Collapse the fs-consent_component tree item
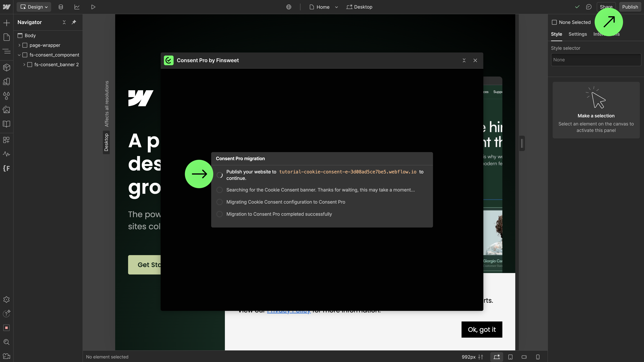The width and height of the screenshot is (644, 362). [19, 55]
